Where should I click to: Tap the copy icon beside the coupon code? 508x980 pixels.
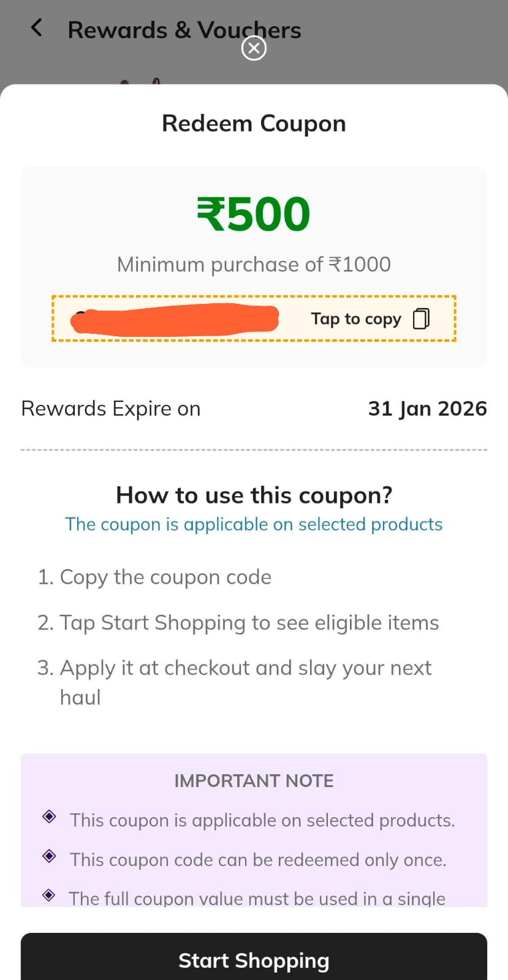coord(421,318)
